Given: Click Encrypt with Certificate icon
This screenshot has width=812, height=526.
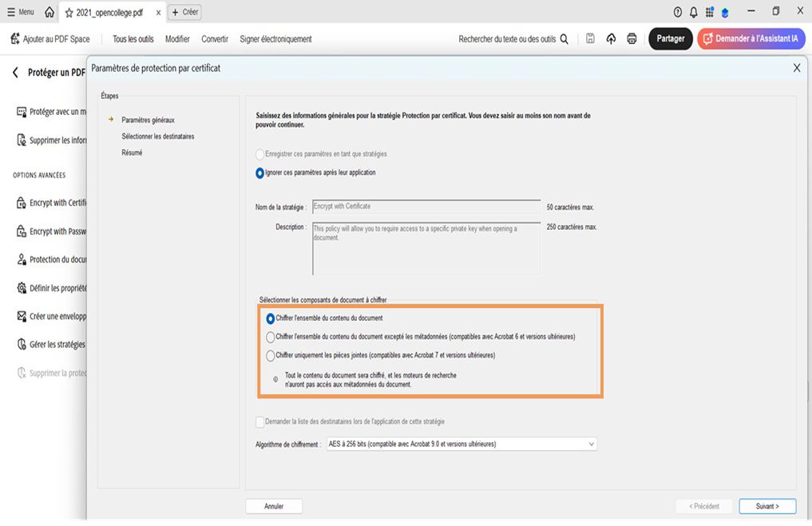Looking at the screenshot, I should click(x=22, y=203).
